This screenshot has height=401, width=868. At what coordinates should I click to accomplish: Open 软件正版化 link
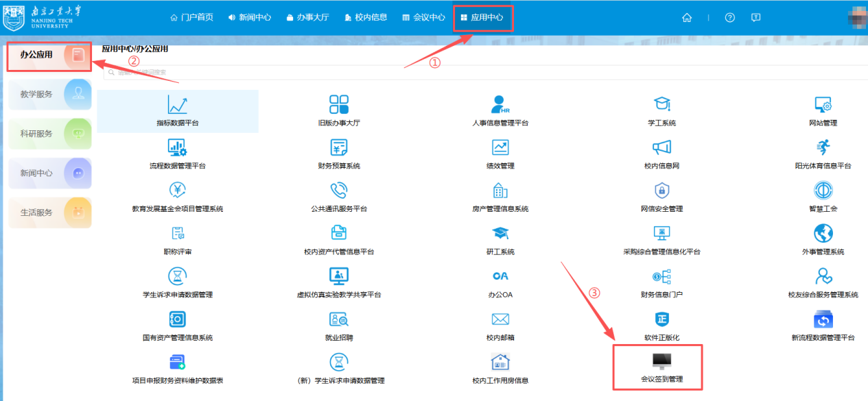point(661,337)
